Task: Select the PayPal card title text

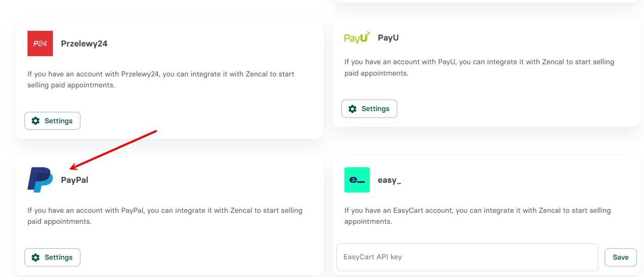Action: tap(75, 180)
